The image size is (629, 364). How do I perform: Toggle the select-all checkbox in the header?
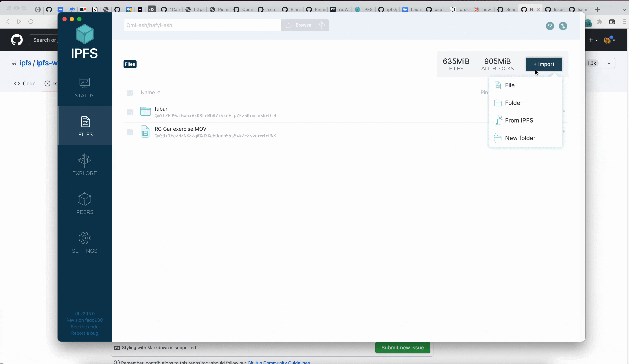[x=130, y=93]
